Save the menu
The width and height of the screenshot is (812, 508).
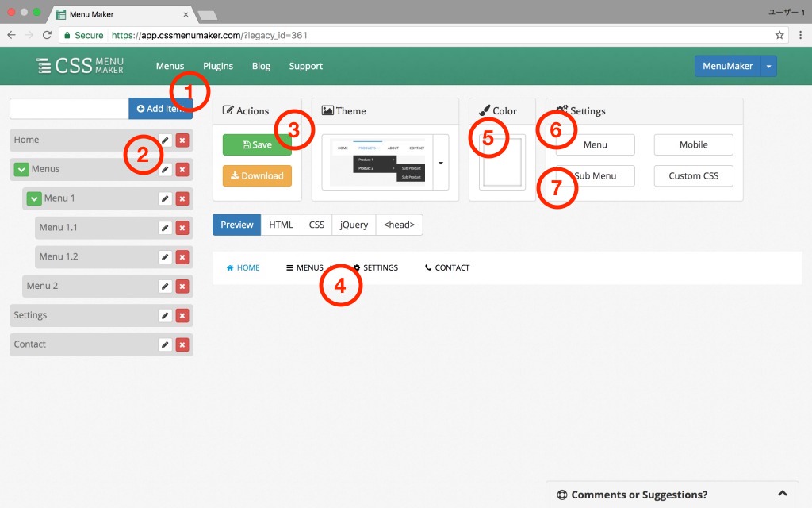[x=257, y=145]
